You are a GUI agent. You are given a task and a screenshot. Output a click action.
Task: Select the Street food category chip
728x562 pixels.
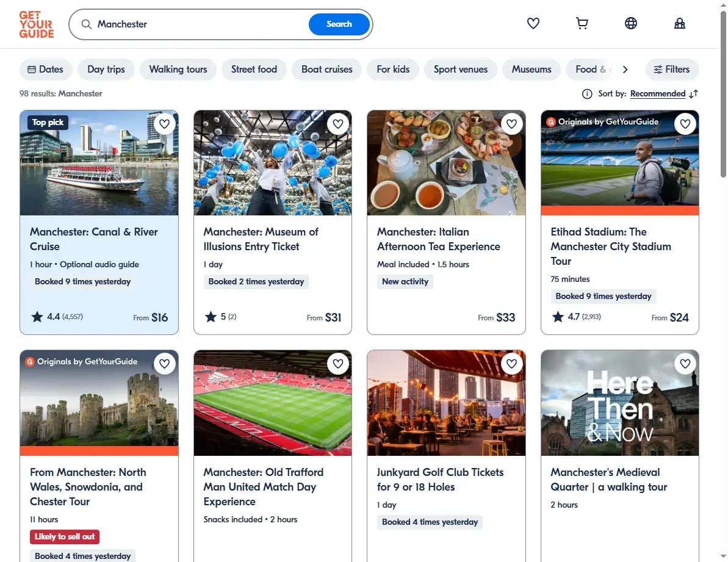(254, 69)
